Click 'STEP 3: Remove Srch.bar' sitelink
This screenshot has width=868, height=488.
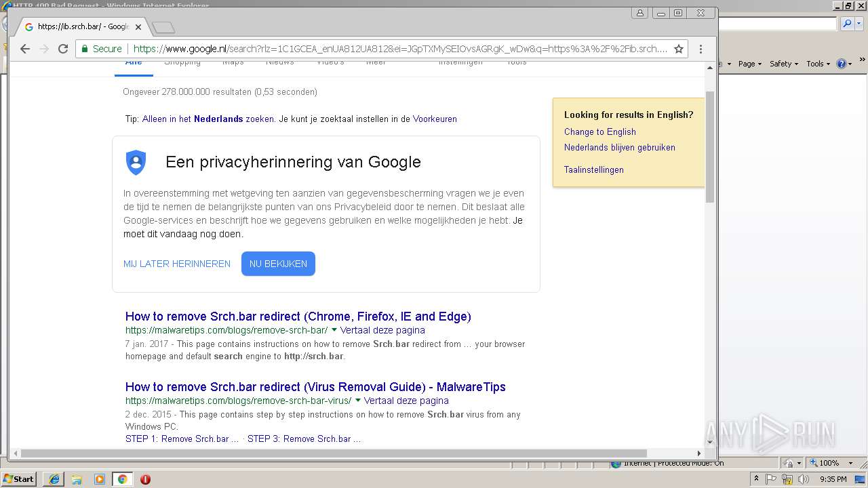(304, 439)
